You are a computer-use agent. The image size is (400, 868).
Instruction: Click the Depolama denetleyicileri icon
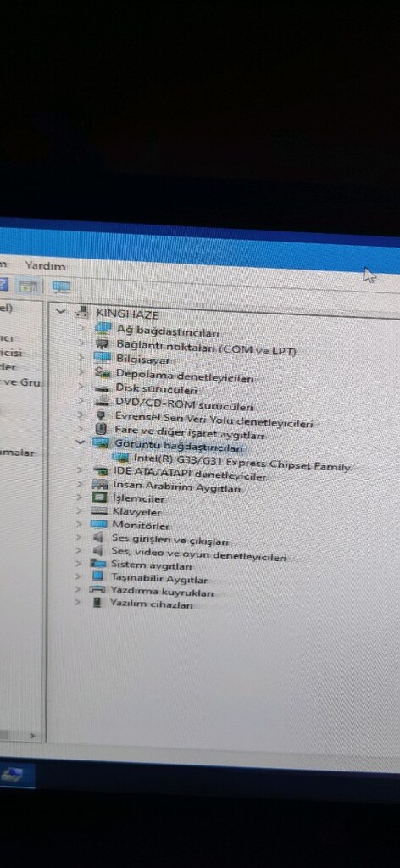[x=102, y=373]
